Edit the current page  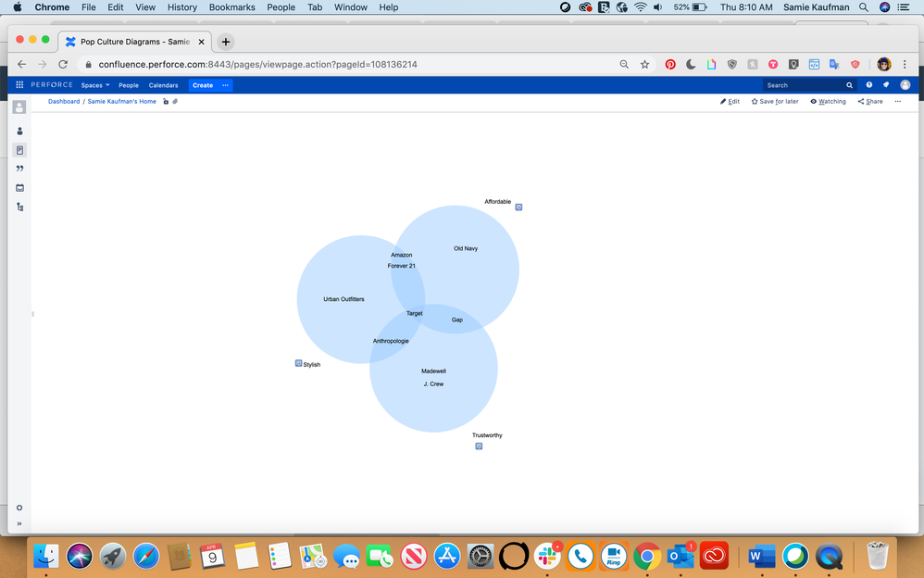point(730,102)
